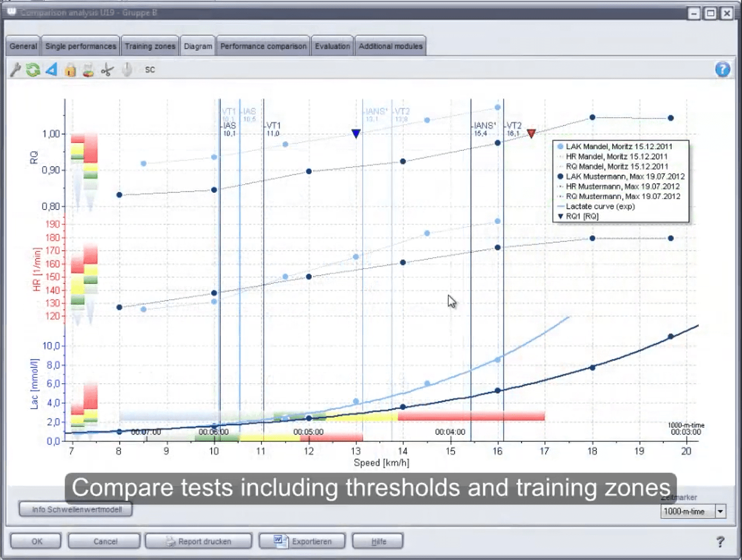Open the blue help question icon

[722, 69]
